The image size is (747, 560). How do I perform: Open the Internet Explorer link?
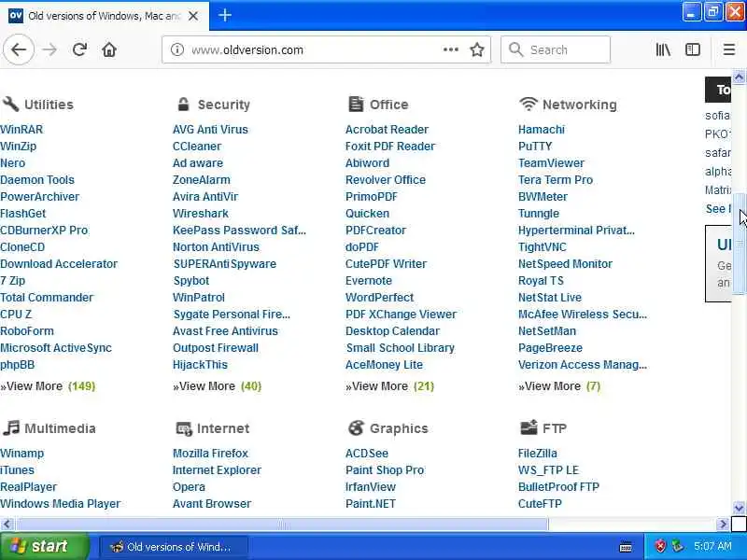pos(217,470)
